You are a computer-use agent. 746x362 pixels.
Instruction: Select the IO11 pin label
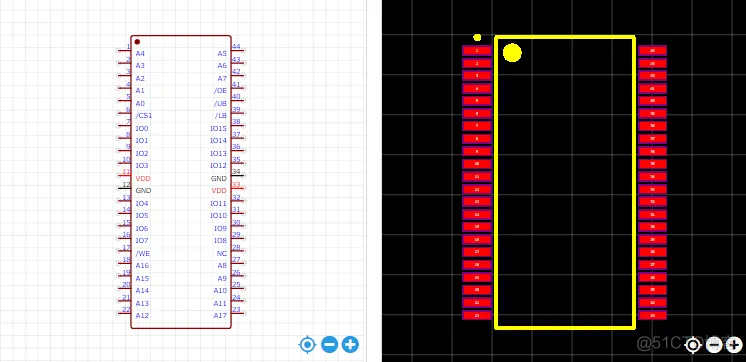click(218, 204)
